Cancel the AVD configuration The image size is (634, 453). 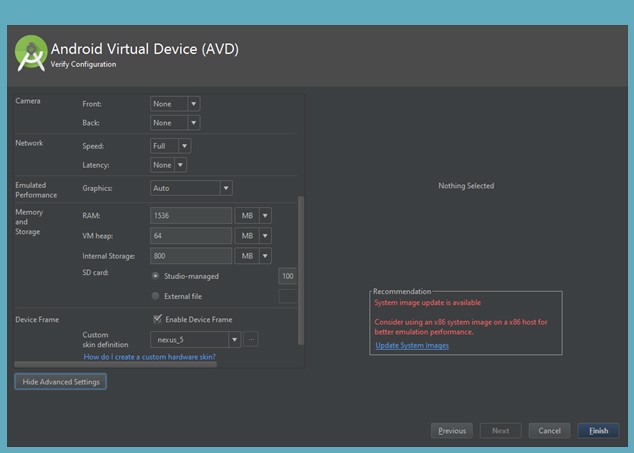pos(549,431)
